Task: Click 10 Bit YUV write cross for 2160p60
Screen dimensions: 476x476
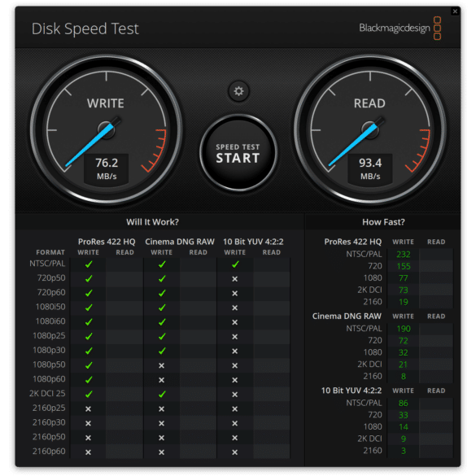Action: 234,452
